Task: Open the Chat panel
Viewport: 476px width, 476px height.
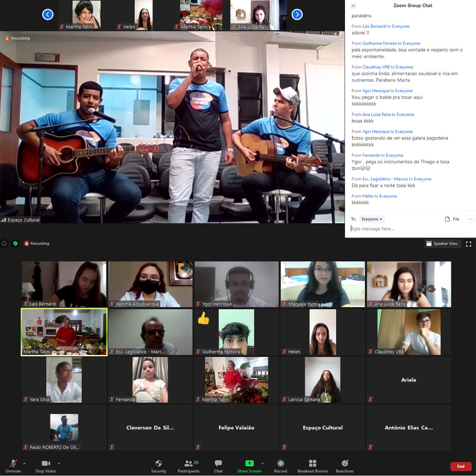Action: [218, 465]
